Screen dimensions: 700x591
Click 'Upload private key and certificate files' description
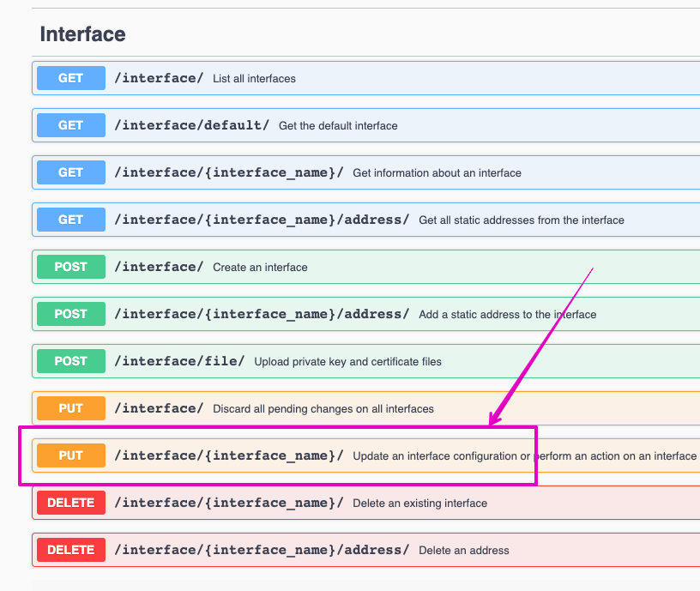(347, 362)
